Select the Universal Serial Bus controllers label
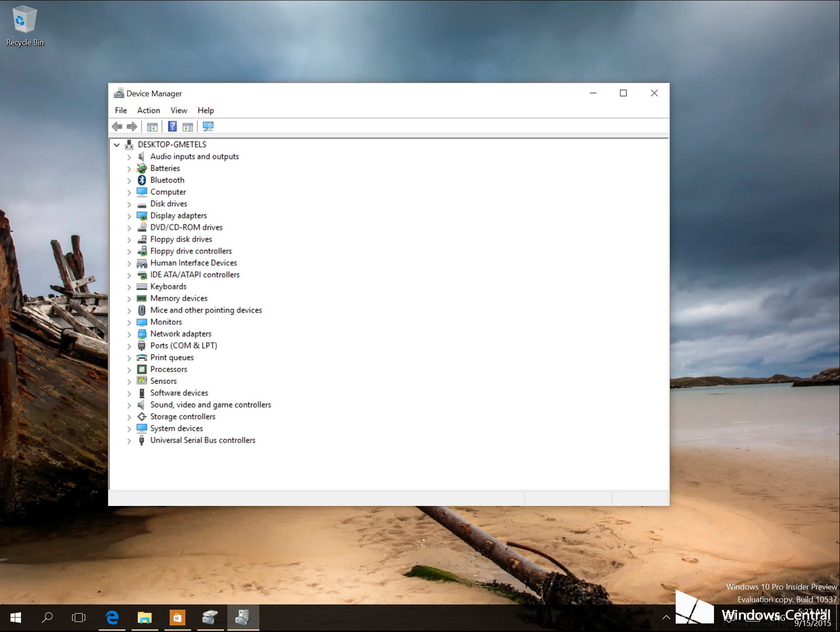Viewport: 840px width, 632px height. (x=203, y=440)
